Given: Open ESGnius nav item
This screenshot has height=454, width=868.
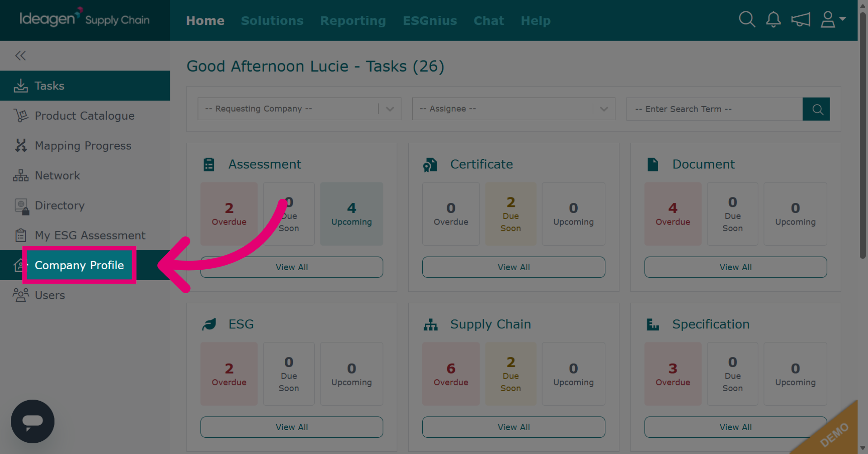Looking at the screenshot, I should 430,21.
